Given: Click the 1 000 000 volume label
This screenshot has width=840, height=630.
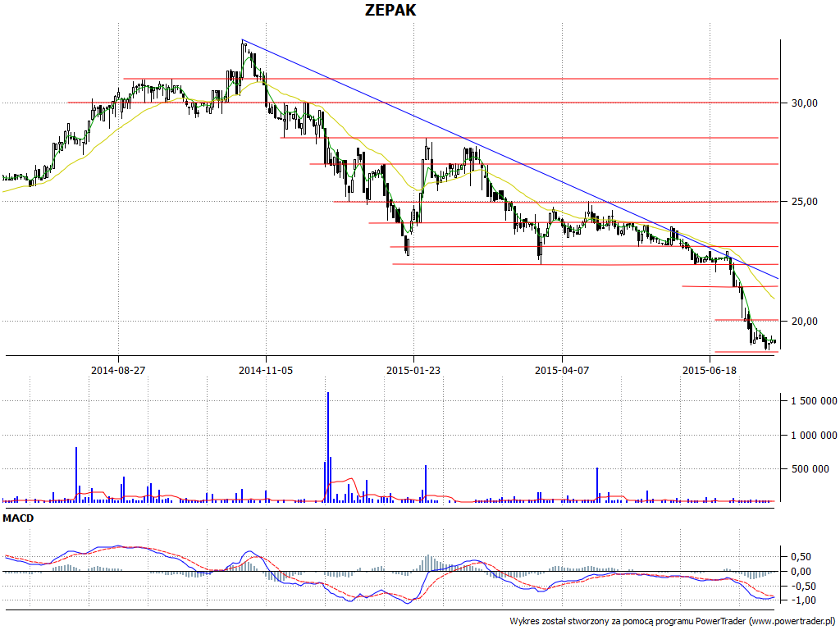Looking at the screenshot, I should 814,435.
